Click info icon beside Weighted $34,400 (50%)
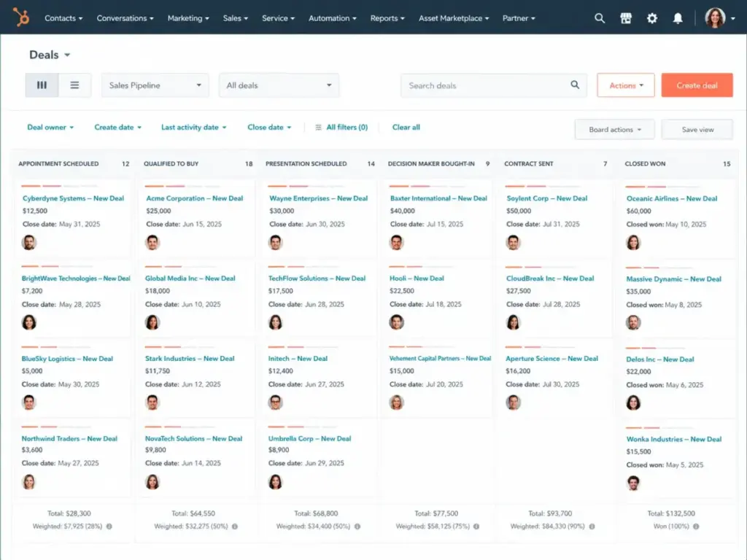 [357, 526]
